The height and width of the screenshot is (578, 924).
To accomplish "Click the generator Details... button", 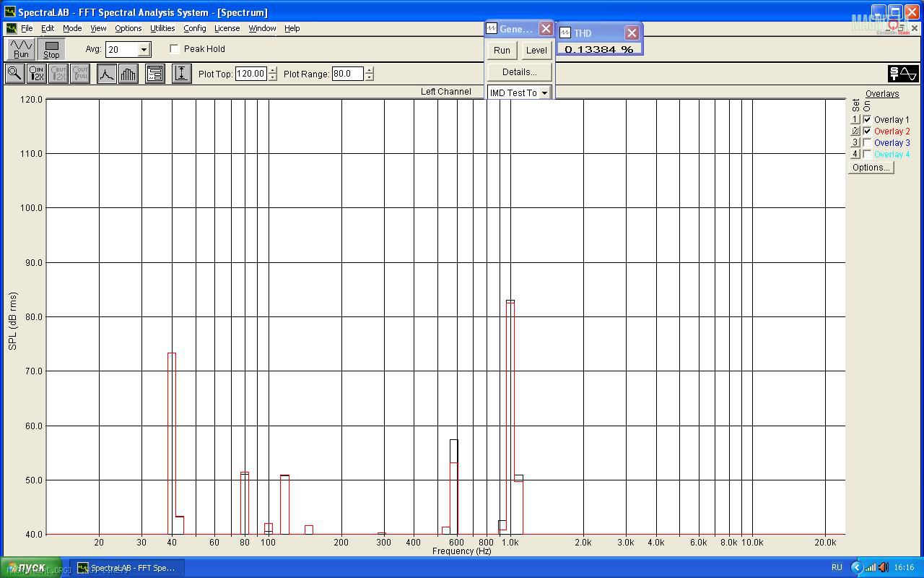I will pos(520,72).
